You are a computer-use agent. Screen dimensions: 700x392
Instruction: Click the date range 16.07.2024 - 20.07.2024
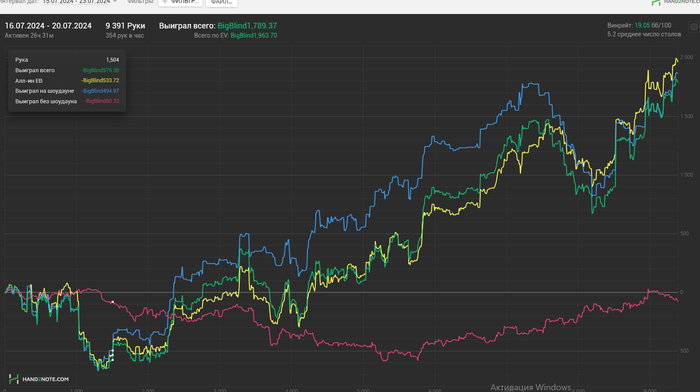tap(48, 26)
